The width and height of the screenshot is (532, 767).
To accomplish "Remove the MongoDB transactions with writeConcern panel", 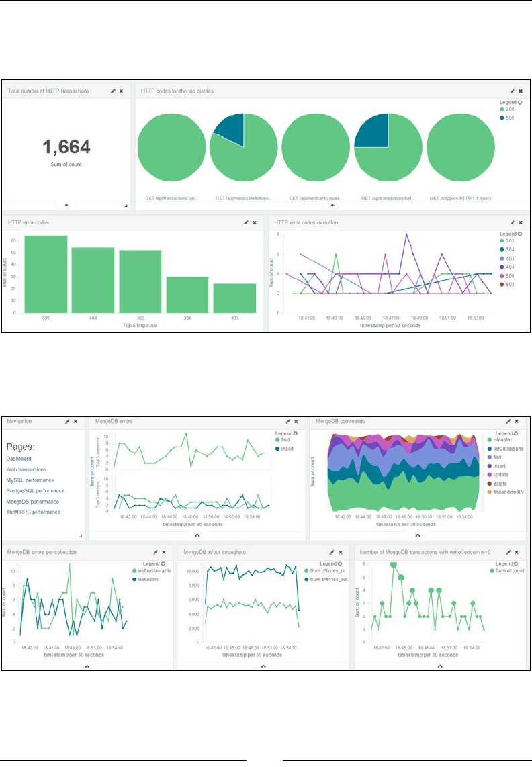I will [517, 552].
